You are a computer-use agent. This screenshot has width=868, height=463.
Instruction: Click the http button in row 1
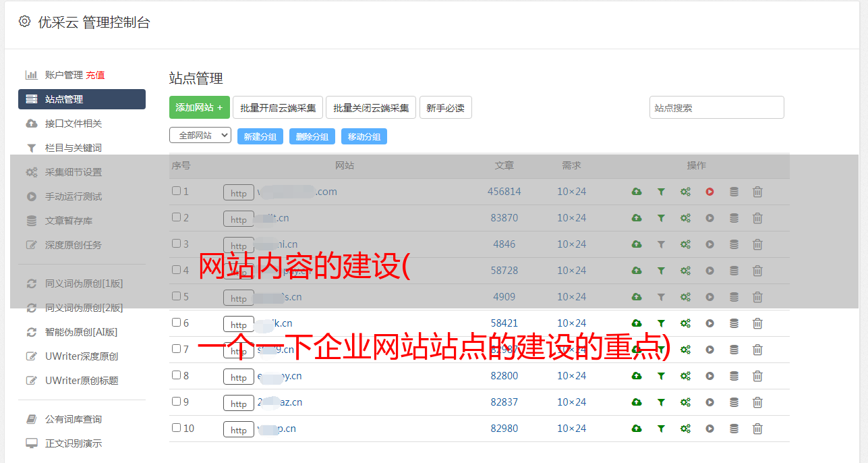click(x=239, y=193)
